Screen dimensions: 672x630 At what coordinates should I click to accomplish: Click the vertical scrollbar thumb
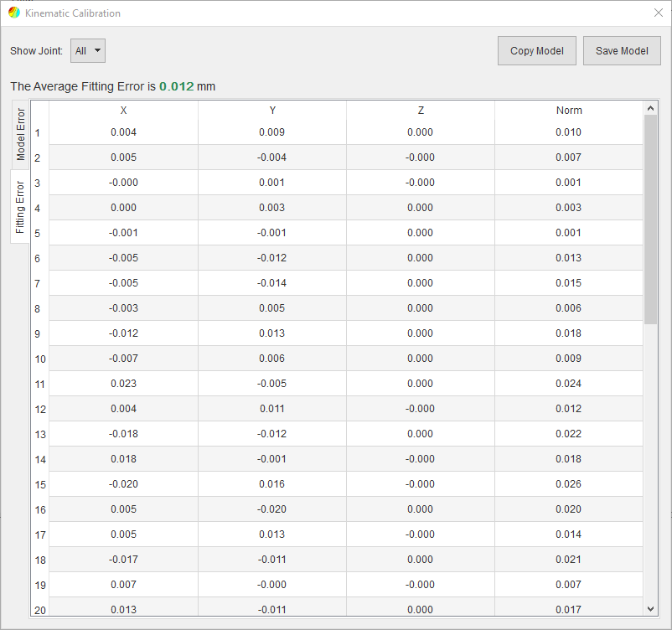[x=650, y=219]
